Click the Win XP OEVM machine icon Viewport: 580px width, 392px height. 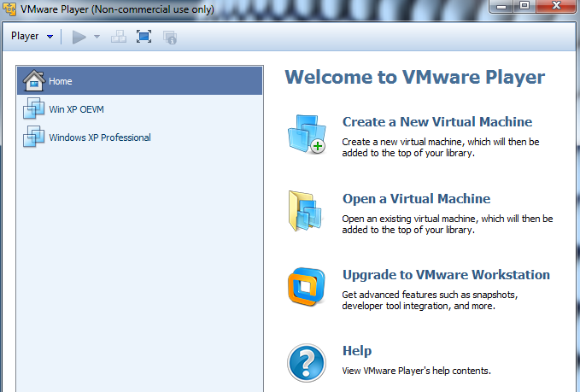point(33,108)
